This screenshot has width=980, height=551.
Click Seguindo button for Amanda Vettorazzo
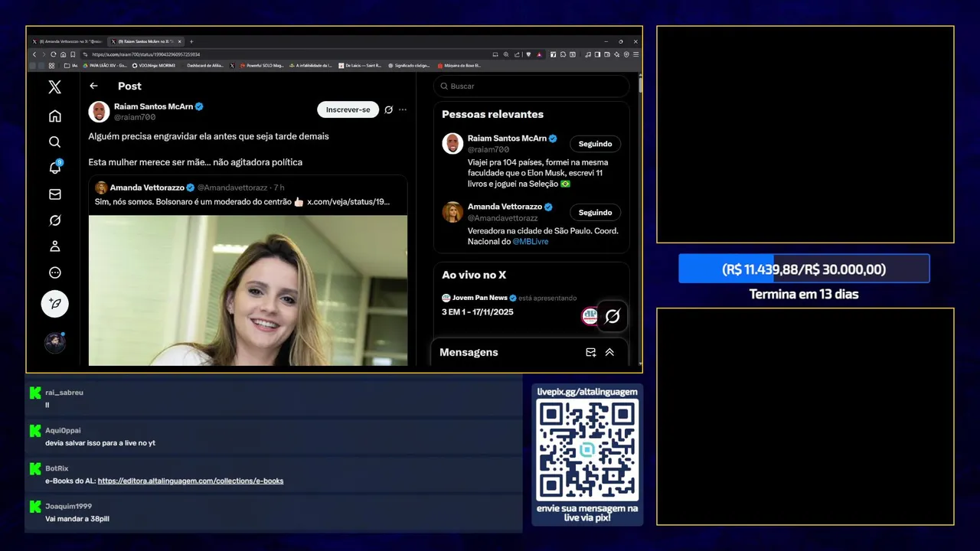coord(595,212)
